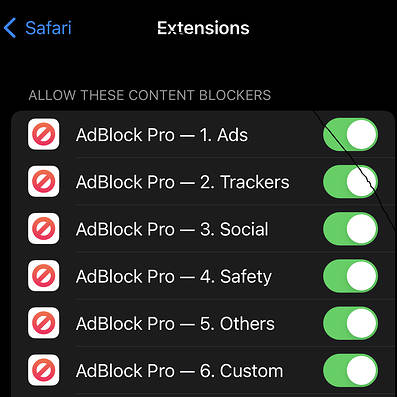
Task: Tap the AdBlock Pro Trackers app icon
Action: click(x=44, y=181)
